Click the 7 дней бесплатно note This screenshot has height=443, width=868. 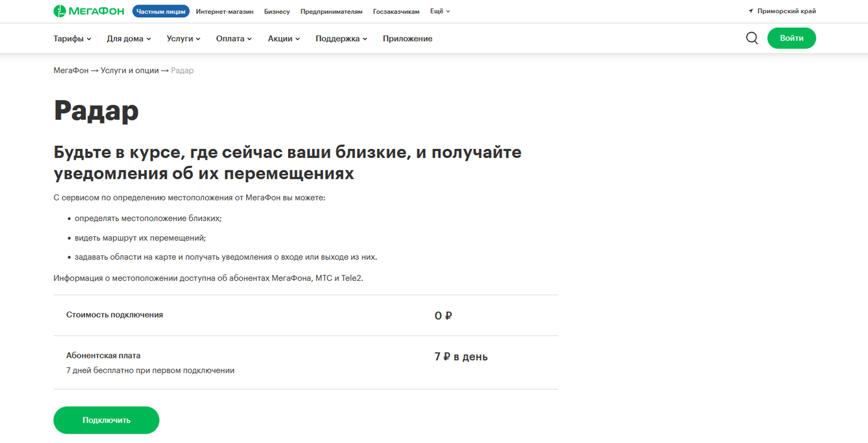150,371
